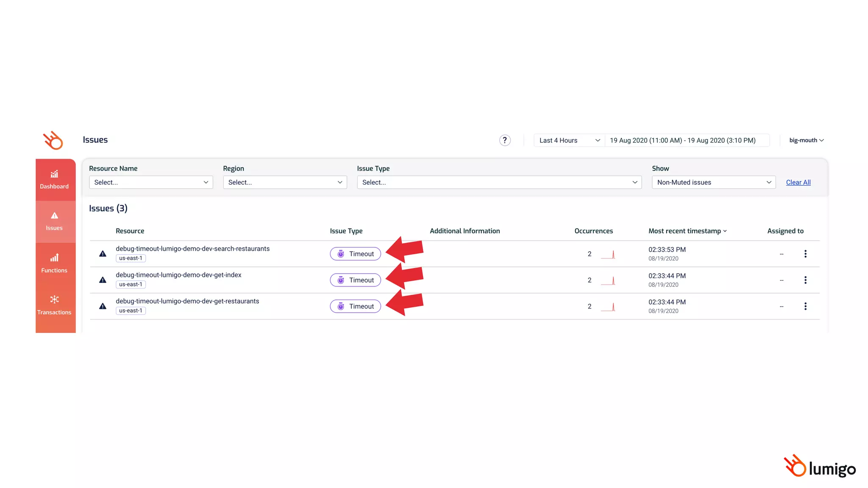The width and height of the screenshot is (868, 488).
Task: Open the Functions sidebar icon
Action: [54, 263]
